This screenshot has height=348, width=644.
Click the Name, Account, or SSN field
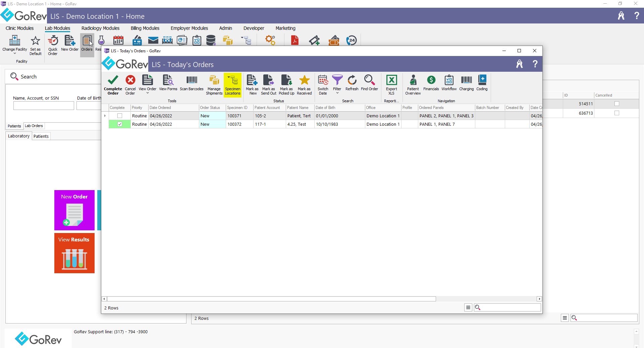click(x=44, y=106)
